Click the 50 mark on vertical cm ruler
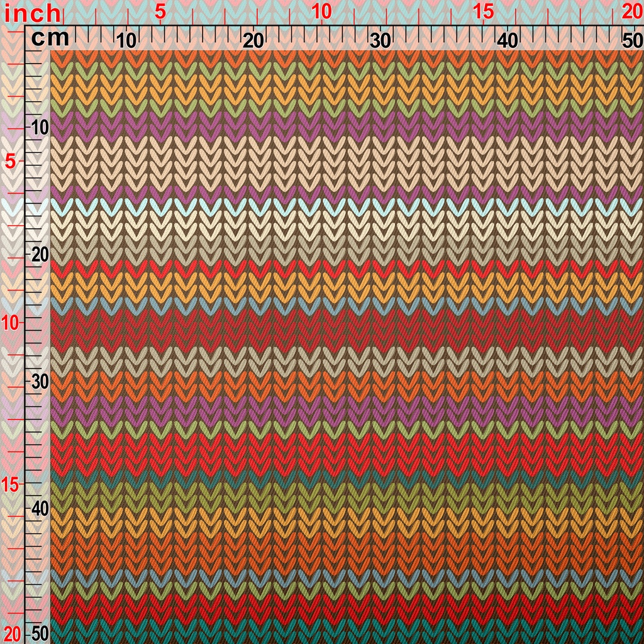The width and height of the screenshot is (644, 644). click(40, 634)
